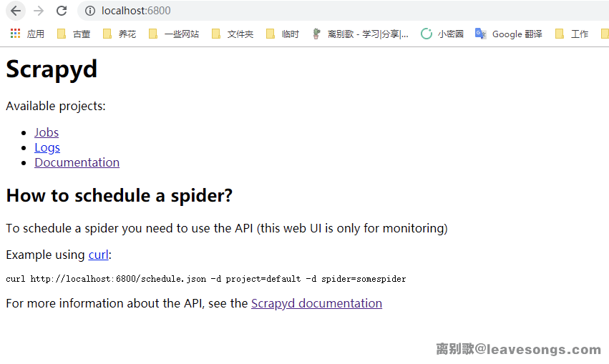Viewport: 609px width, 364px height.
Task: Expand the 养花 bookmark folder
Action: 120,34
